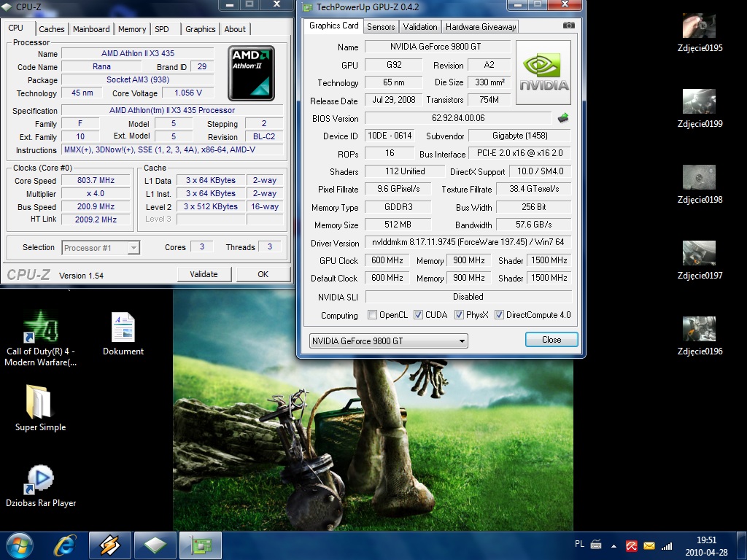Toggle the DirectCompute 4.0 checkbox
The image size is (747, 560).
pos(500,315)
